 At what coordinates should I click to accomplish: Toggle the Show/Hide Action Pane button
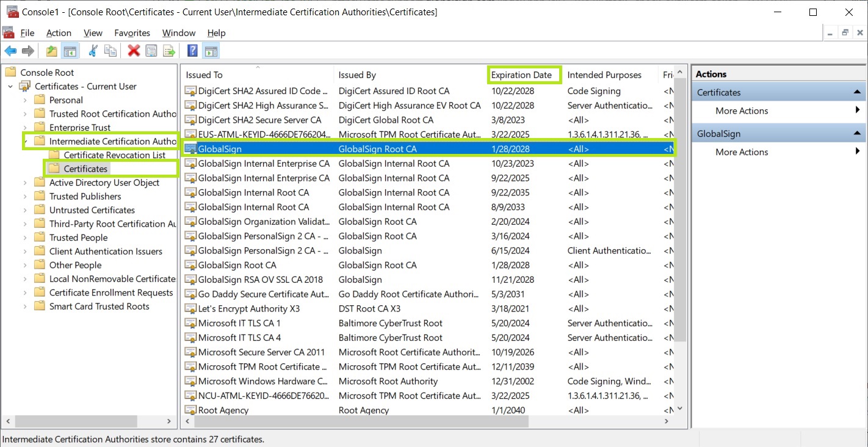click(x=211, y=51)
